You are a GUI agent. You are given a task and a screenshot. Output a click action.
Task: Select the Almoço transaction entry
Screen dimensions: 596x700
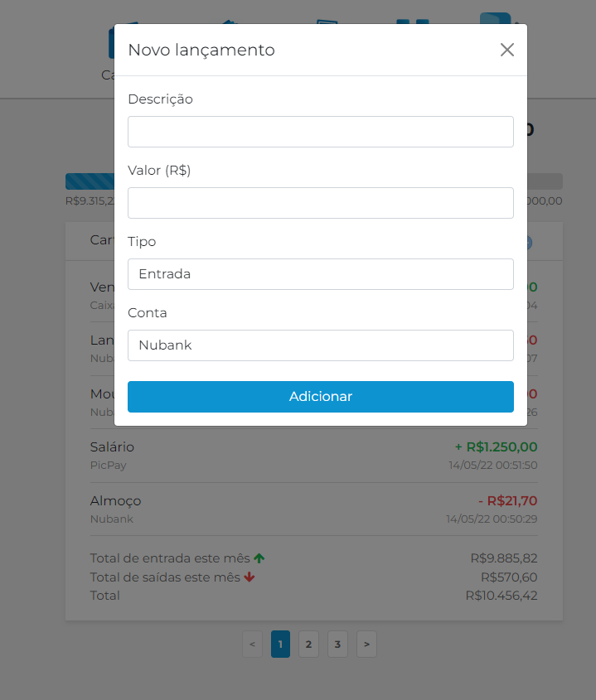(313, 509)
